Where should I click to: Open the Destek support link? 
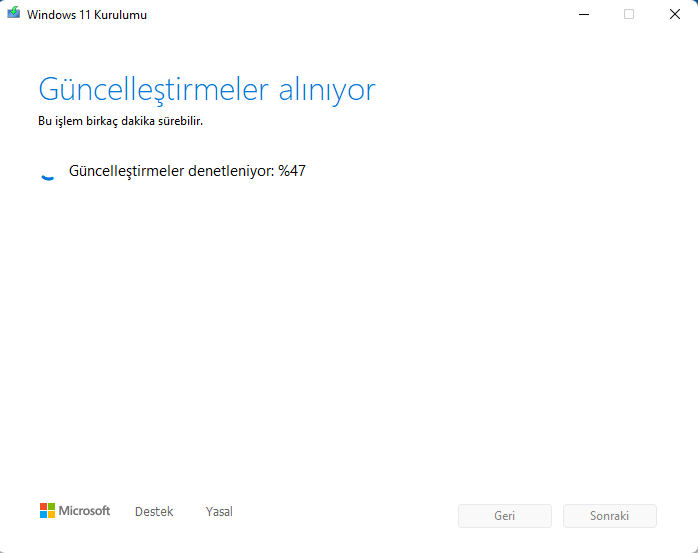tap(154, 512)
